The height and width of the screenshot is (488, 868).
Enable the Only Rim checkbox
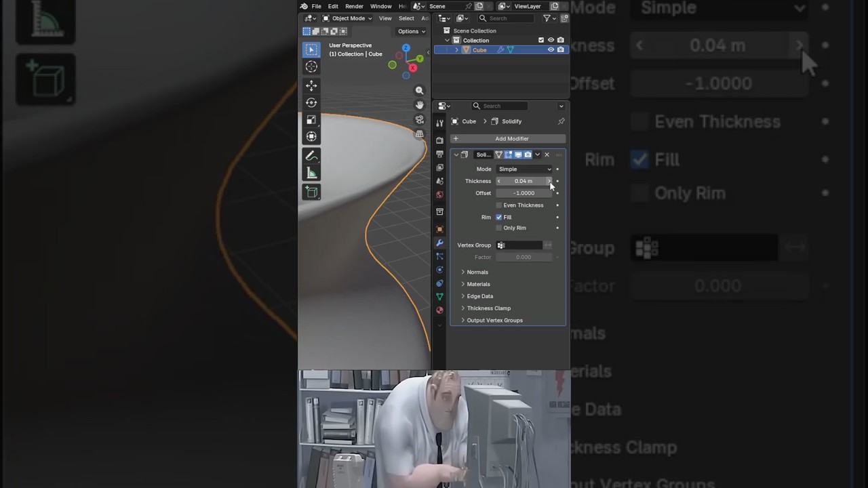(499, 228)
